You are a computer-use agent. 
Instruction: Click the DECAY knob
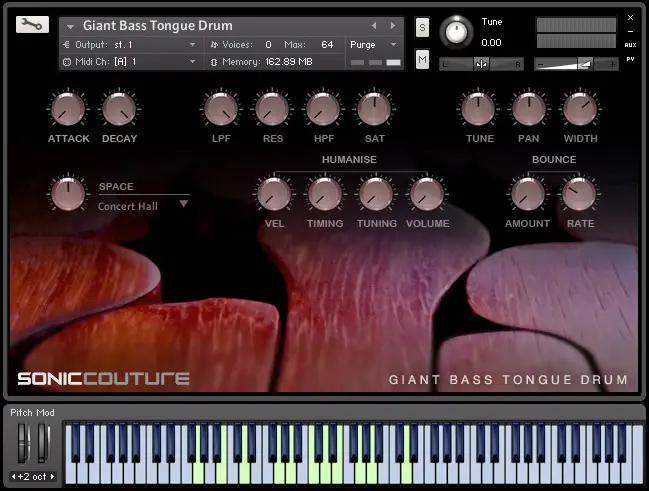(119, 109)
